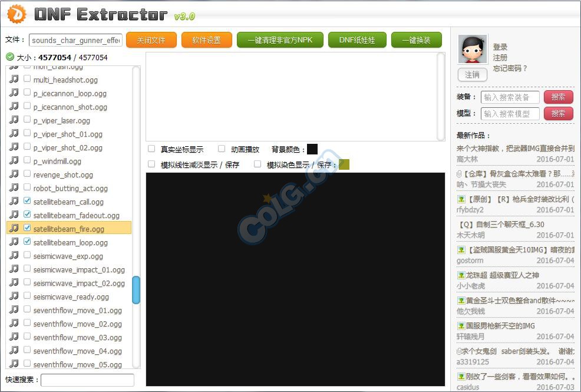The width and height of the screenshot is (581, 392).
Task: Click the music note icon beside p_icecannon_shot.ogg
Action: 14,106
